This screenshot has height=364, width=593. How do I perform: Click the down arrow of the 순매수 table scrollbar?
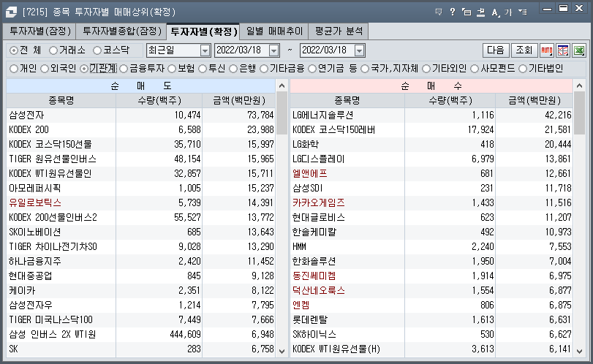click(579, 351)
